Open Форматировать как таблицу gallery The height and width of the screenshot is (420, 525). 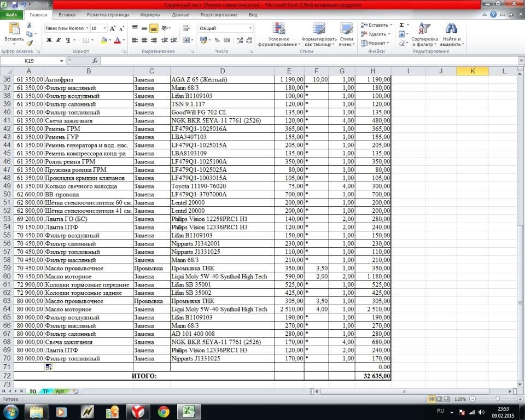coord(319,34)
